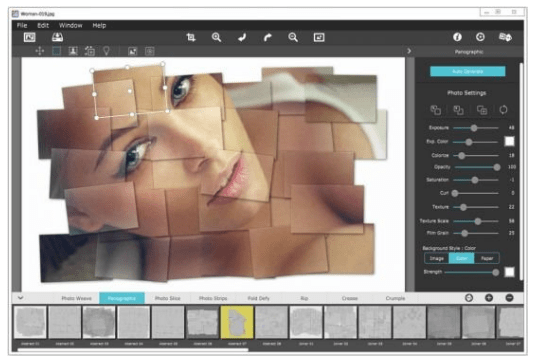This screenshot has height=360, width=533.
Task: Switch to the Rip tab
Action: pyautogui.click(x=304, y=298)
